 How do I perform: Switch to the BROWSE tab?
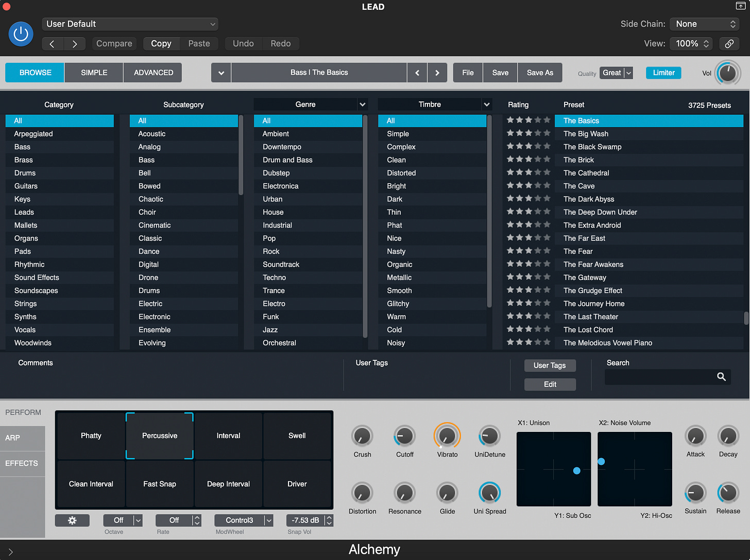35,73
